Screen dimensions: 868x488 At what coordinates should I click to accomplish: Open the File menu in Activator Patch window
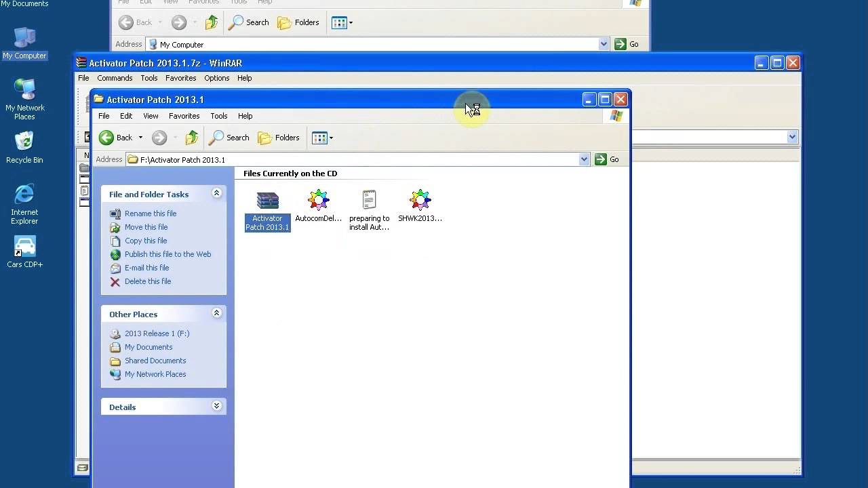pyautogui.click(x=104, y=116)
